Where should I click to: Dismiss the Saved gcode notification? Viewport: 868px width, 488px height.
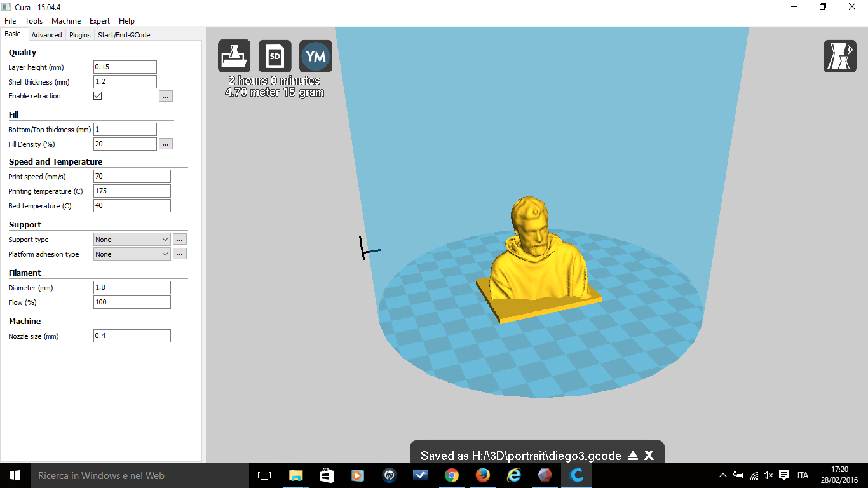point(649,456)
